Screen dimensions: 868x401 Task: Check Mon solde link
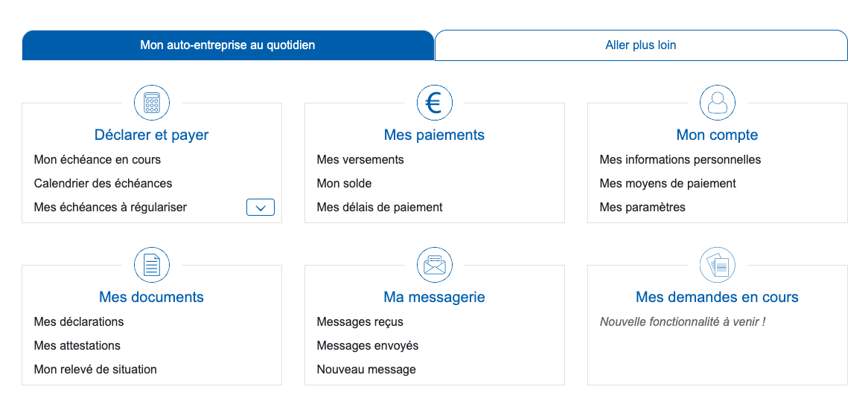click(x=345, y=184)
